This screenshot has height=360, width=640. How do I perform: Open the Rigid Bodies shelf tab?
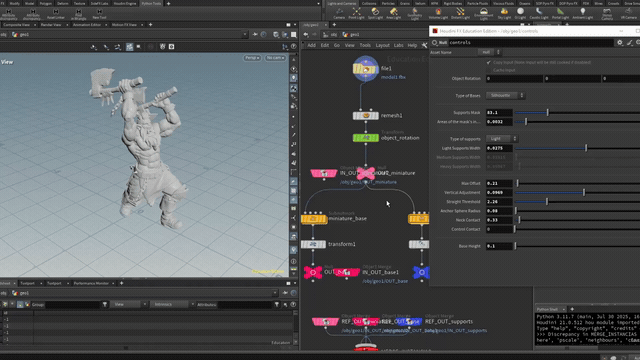pos(452,3)
